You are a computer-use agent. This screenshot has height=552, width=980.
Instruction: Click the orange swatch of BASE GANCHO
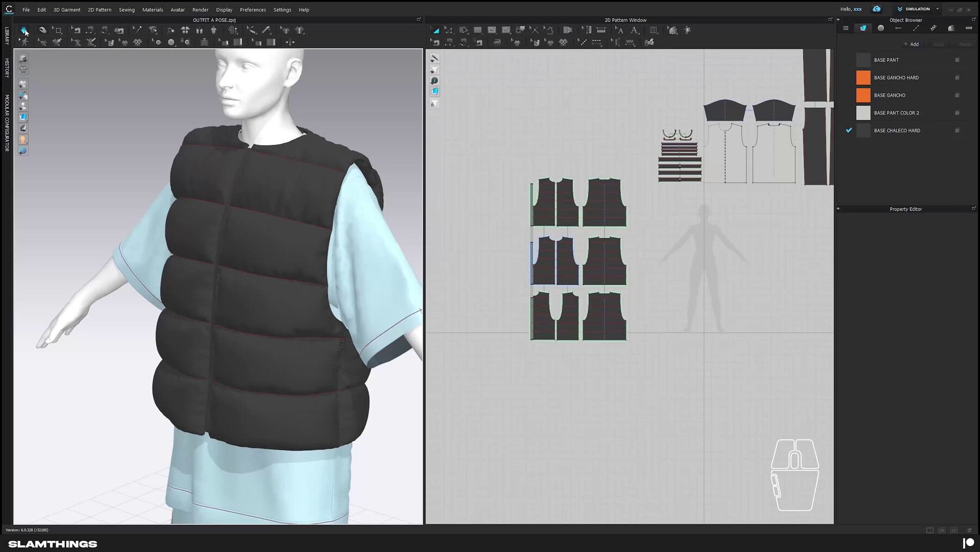pos(863,95)
